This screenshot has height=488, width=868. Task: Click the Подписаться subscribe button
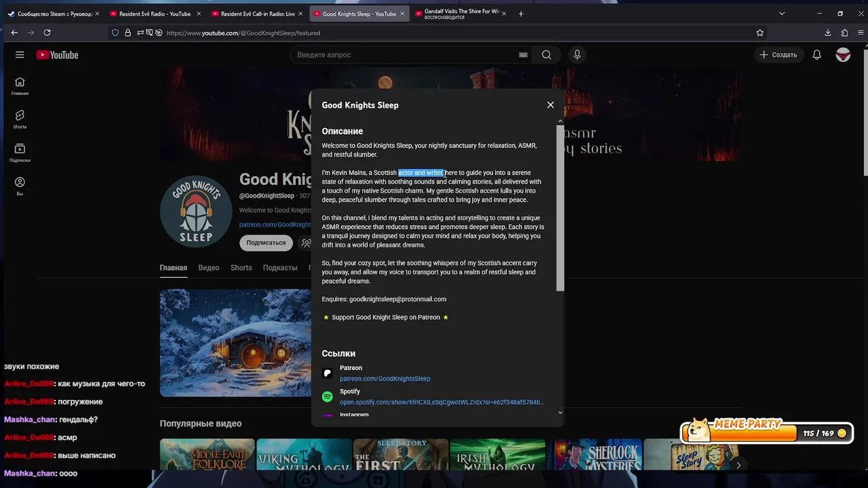[266, 243]
